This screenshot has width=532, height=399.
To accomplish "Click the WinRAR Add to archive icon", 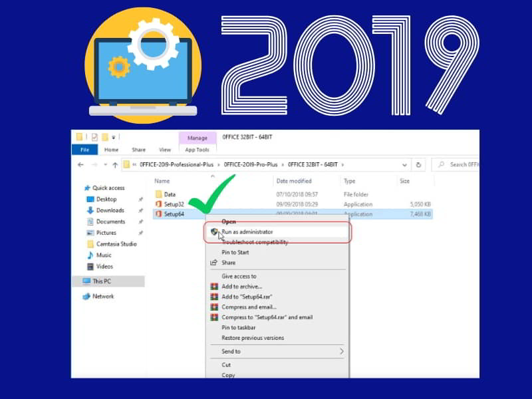I will pyautogui.click(x=216, y=285).
